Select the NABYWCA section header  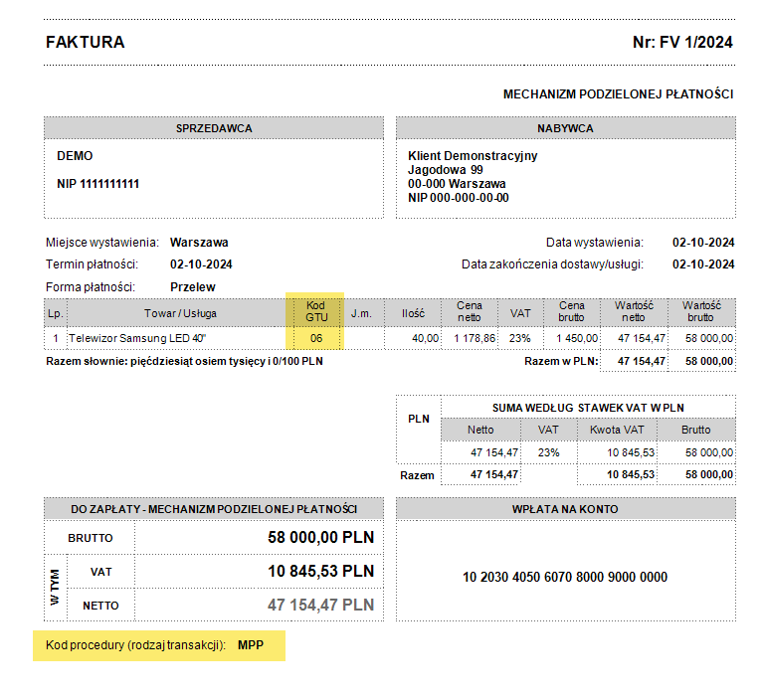coord(565,128)
